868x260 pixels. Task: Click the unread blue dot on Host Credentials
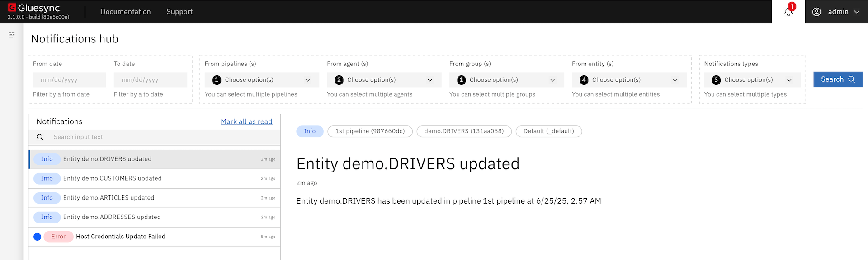point(38,237)
